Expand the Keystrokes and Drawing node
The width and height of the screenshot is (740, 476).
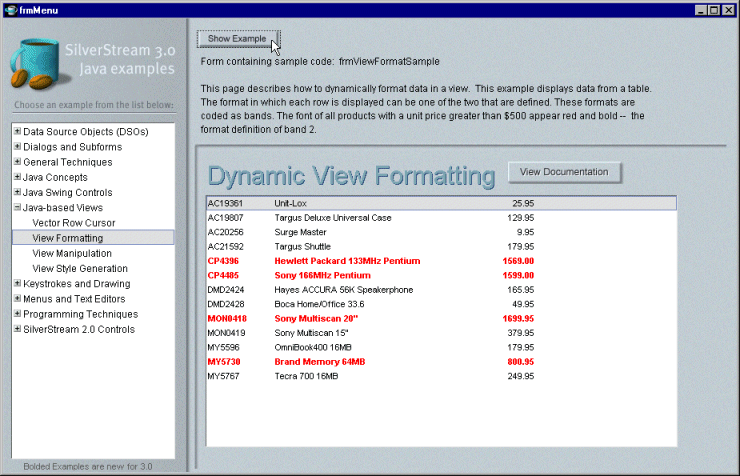[17, 283]
